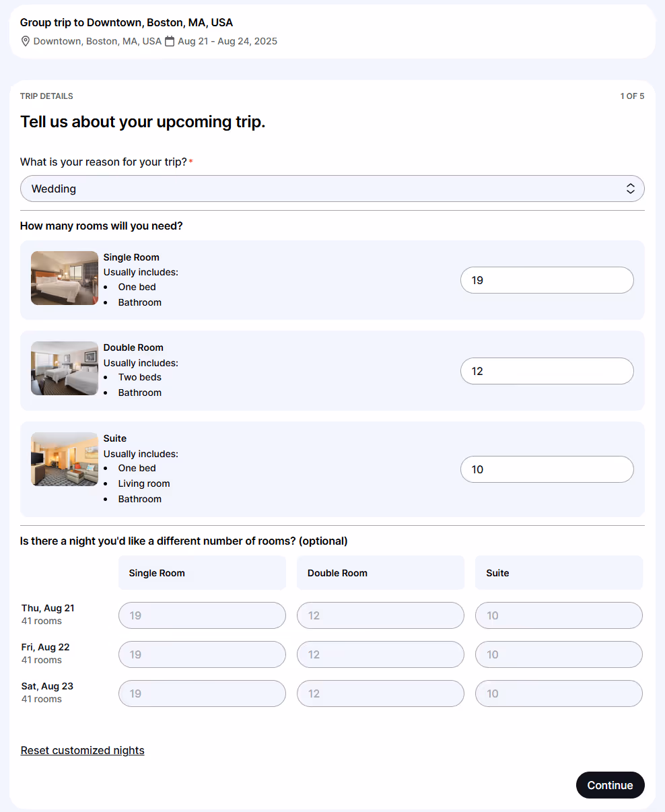
Task: Click the Double Room column header
Action: (x=380, y=573)
